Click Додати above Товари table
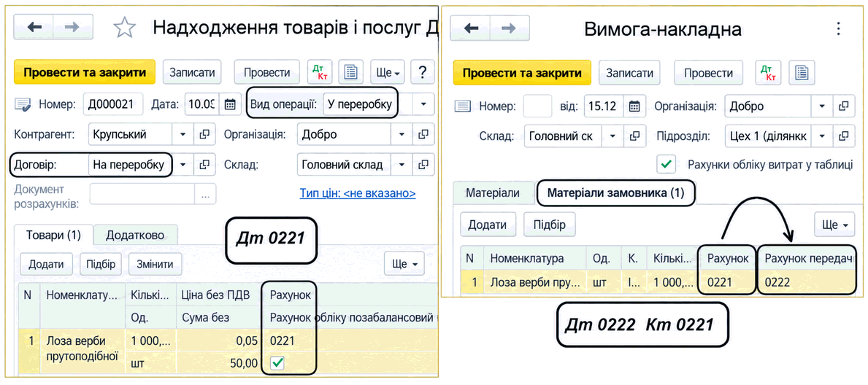Viewport: 868px width, 385px height. point(46,264)
